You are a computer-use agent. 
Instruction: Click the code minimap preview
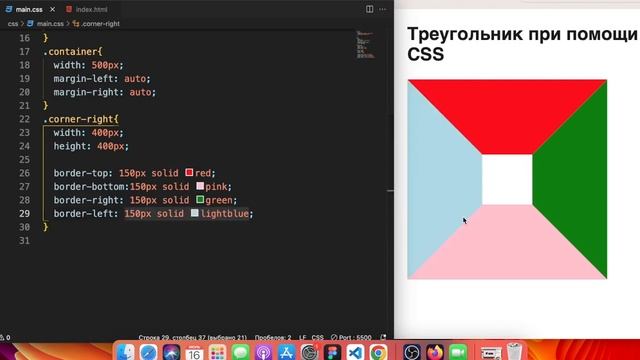pos(365,44)
